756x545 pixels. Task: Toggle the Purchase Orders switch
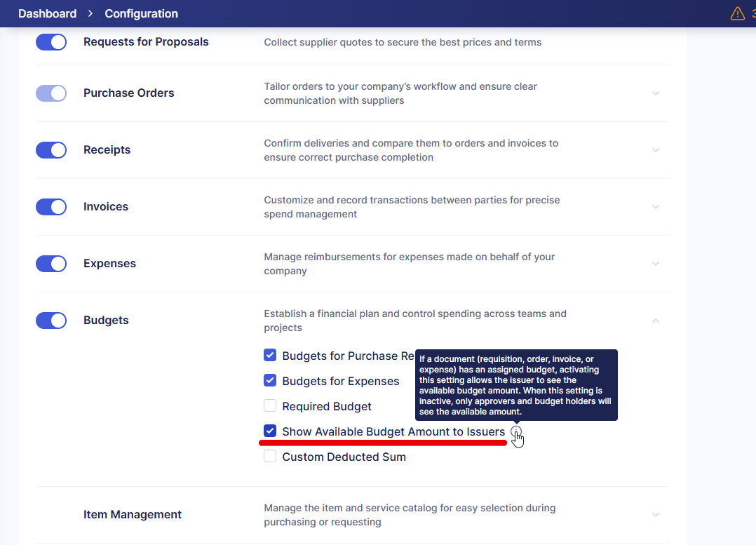pyautogui.click(x=51, y=93)
